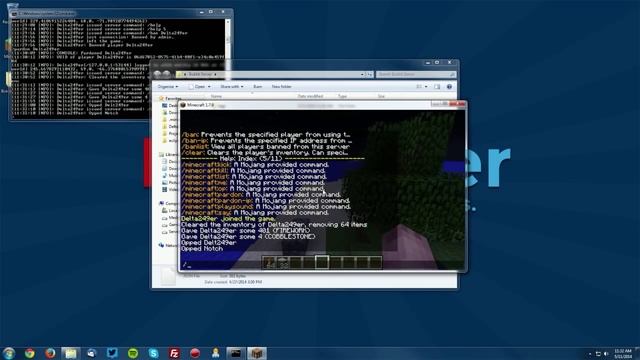
Task: Click the '/clear' help line in chat
Action: click(264, 153)
